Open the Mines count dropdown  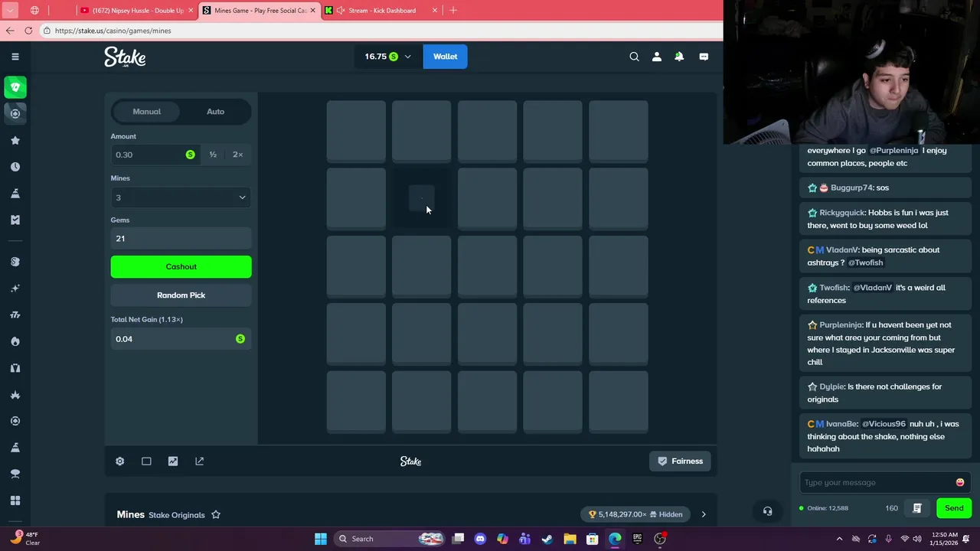[x=181, y=197]
